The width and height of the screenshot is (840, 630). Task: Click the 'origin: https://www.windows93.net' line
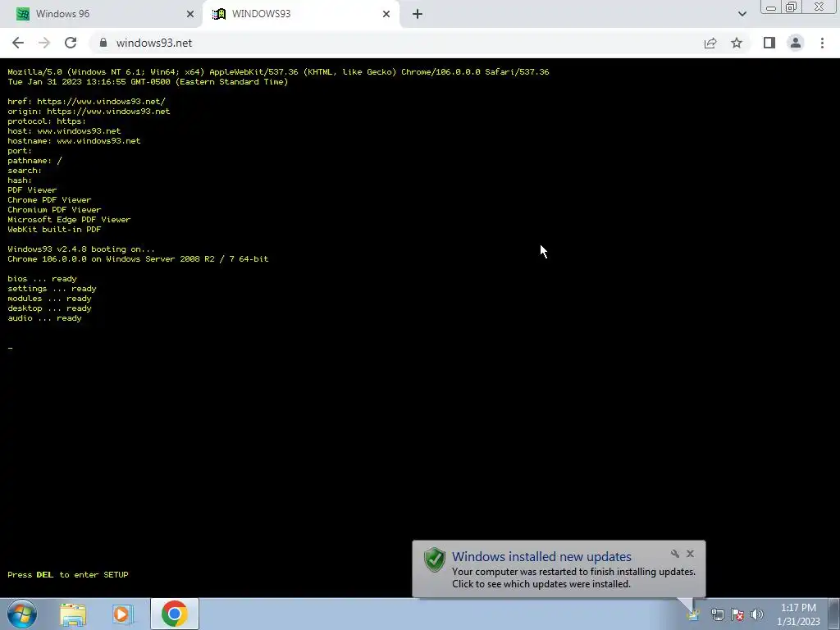[x=89, y=112]
